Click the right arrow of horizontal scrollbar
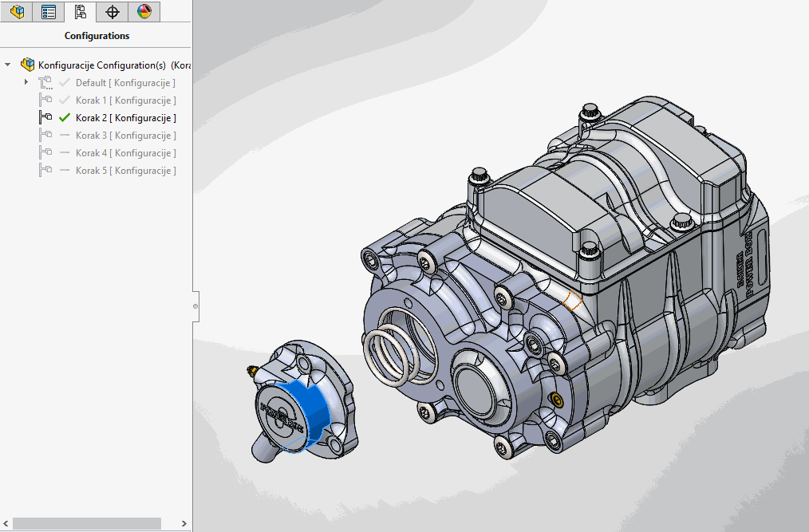 pos(184,523)
